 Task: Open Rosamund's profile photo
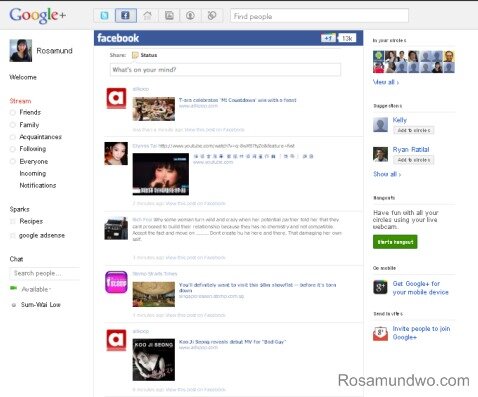point(21,50)
